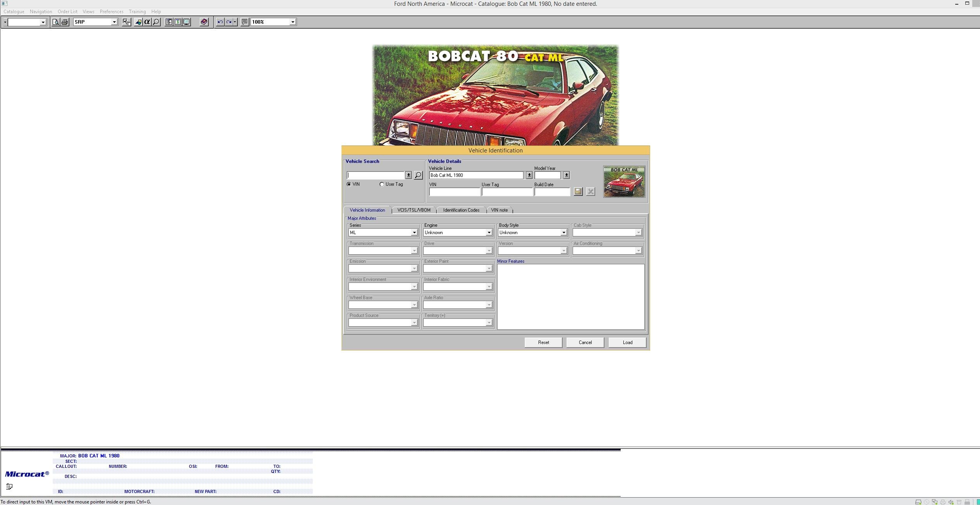Click the notes speech bubble toolbar icon
Image resolution: width=980 pixels, height=505 pixels.
pyautogui.click(x=244, y=22)
